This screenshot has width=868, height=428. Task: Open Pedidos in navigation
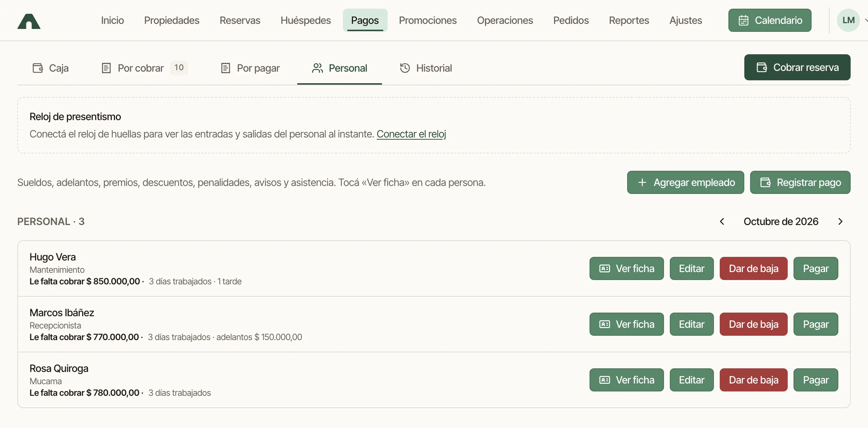[571, 20]
